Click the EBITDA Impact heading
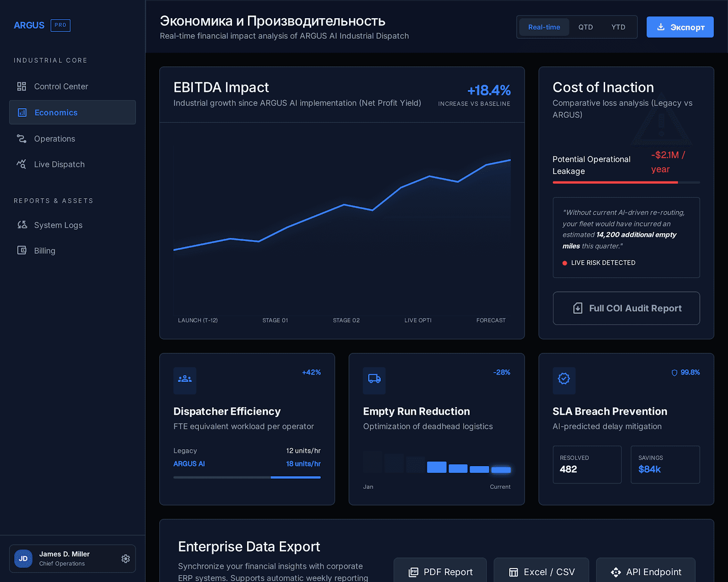The width and height of the screenshot is (728, 582). point(221,87)
